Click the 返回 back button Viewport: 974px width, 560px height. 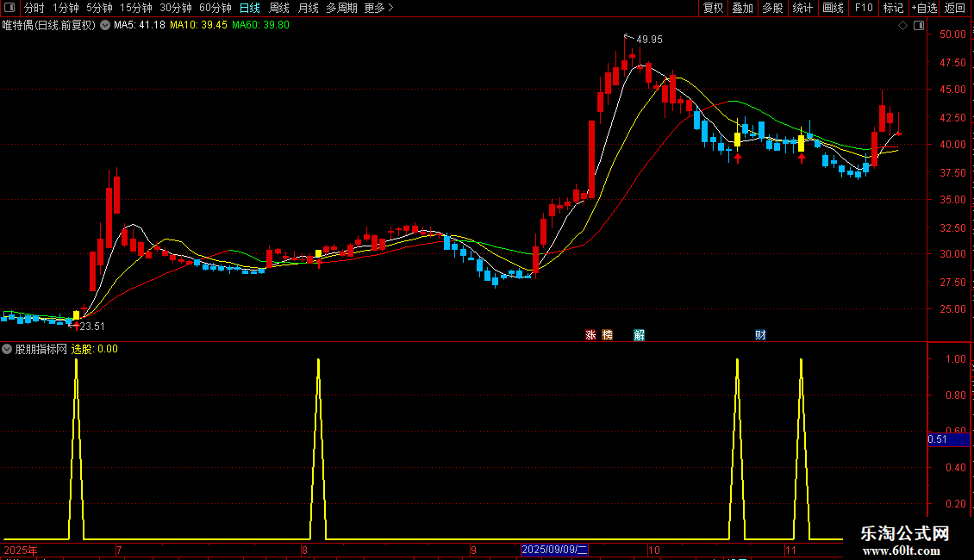click(x=955, y=8)
